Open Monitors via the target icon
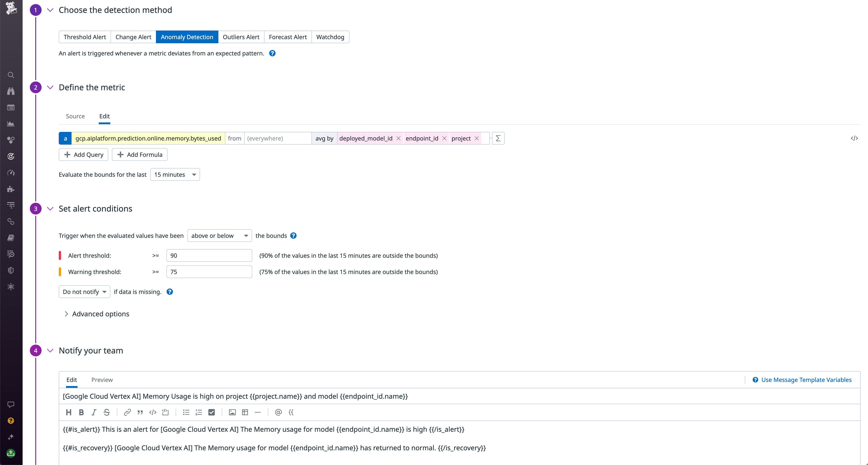 point(11,156)
